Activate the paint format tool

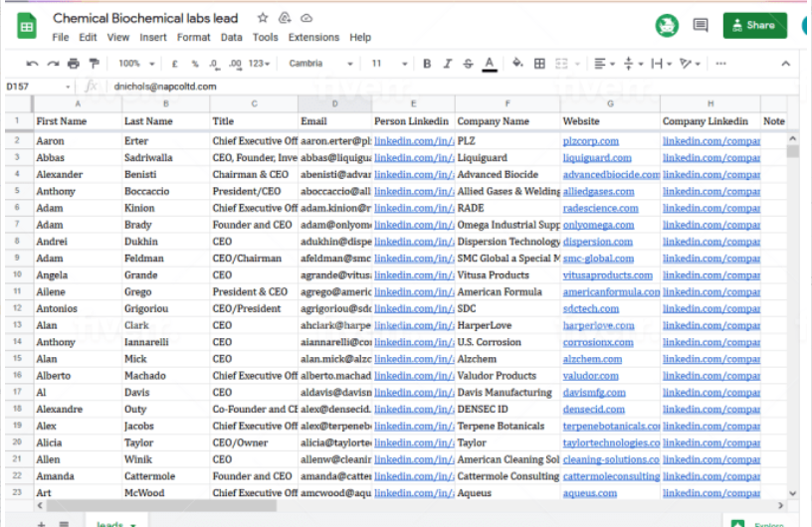pyautogui.click(x=95, y=64)
